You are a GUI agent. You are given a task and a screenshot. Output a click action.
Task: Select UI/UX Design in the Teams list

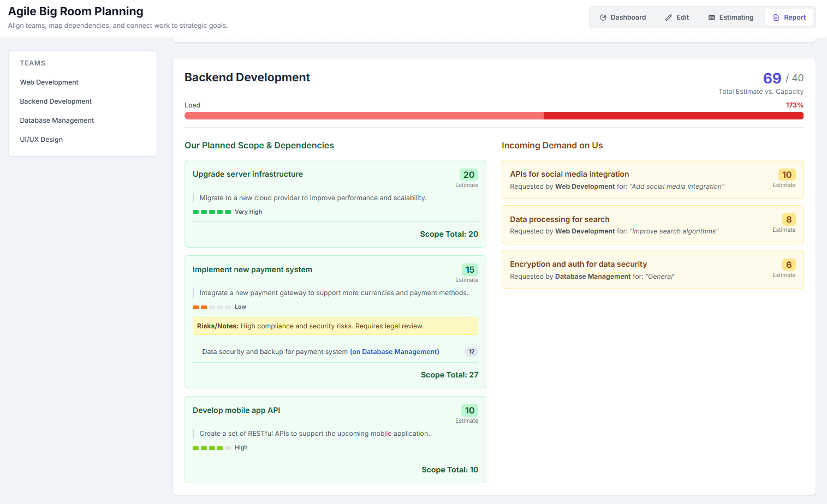click(x=41, y=139)
